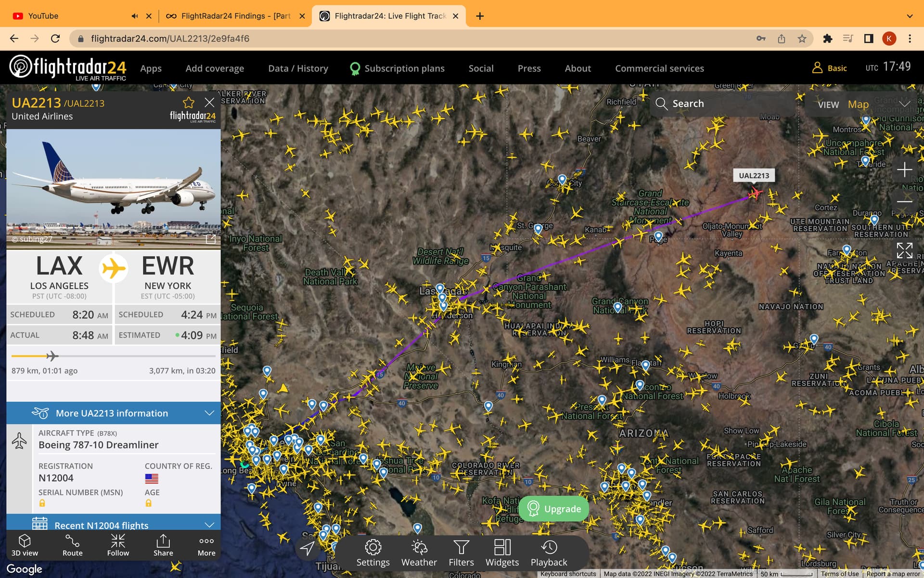Open Subscription plans link
This screenshot has width=924, height=578.
pos(404,68)
